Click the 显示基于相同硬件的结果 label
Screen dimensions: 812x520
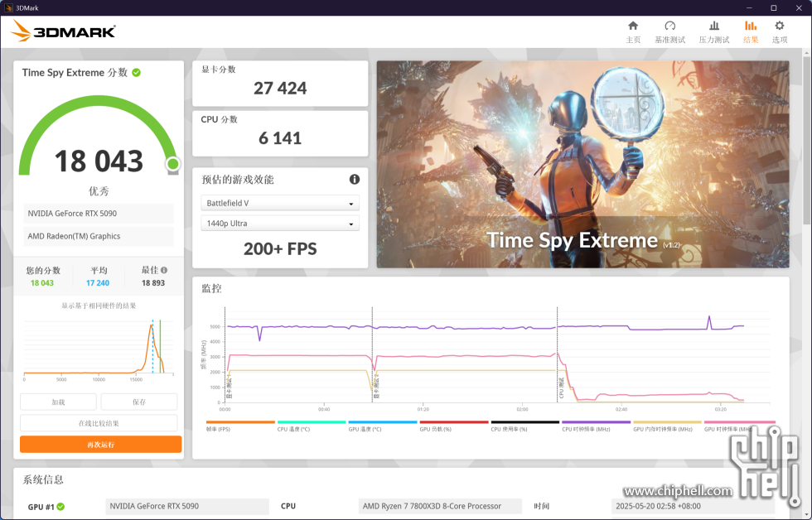click(x=99, y=306)
